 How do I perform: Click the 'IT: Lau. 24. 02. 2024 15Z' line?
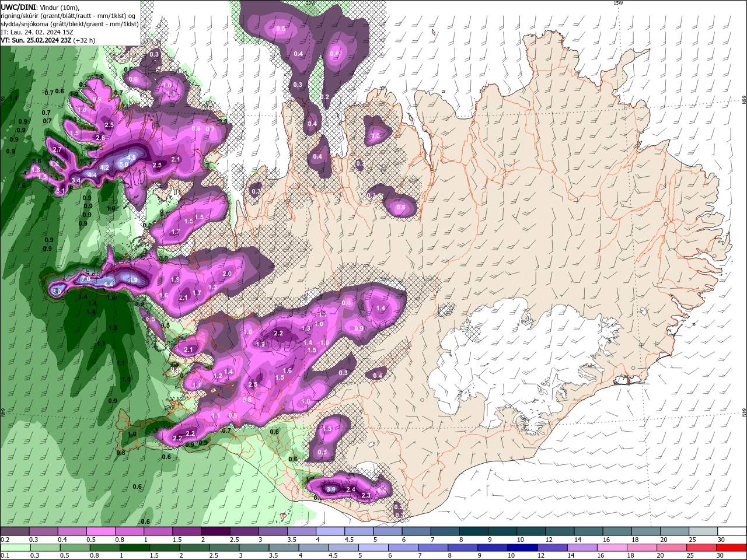[x=37, y=32]
